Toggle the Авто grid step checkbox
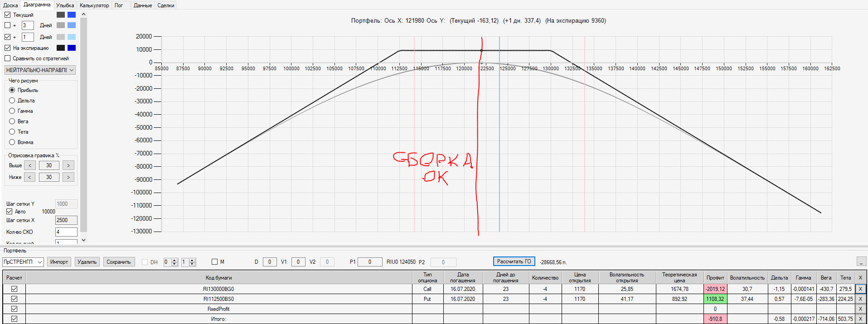This screenshot has width=868, height=324. pos(9,212)
